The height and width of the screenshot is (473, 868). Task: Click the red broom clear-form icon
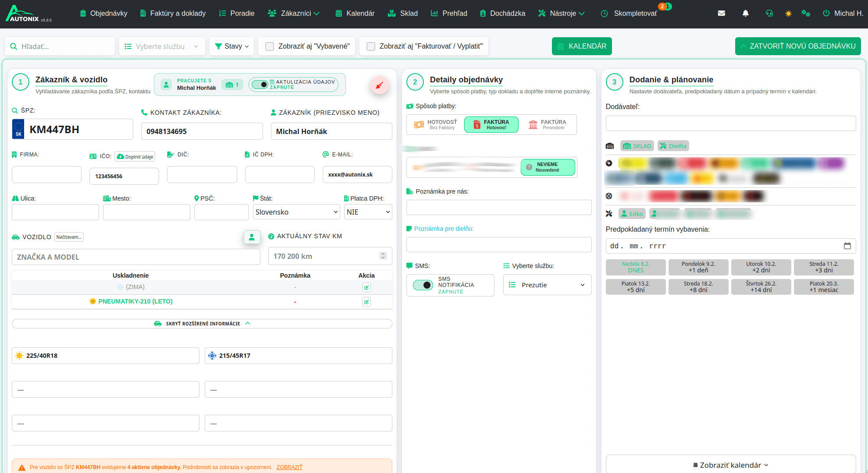(379, 85)
